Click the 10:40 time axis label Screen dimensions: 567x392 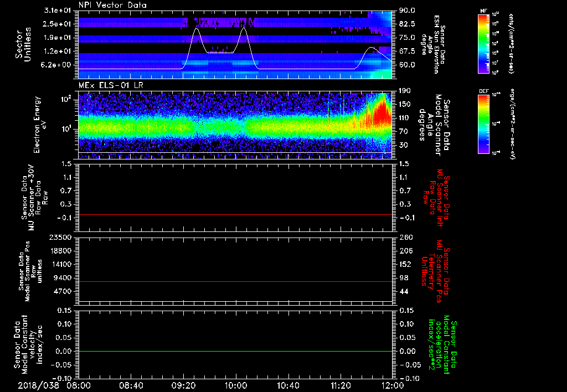288,385
